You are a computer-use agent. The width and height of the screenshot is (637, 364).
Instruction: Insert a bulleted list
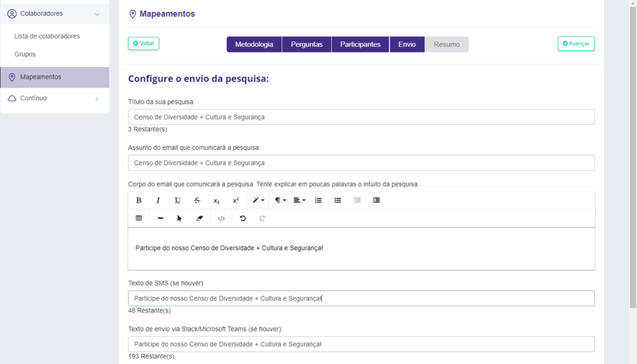(x=337, y=201)
